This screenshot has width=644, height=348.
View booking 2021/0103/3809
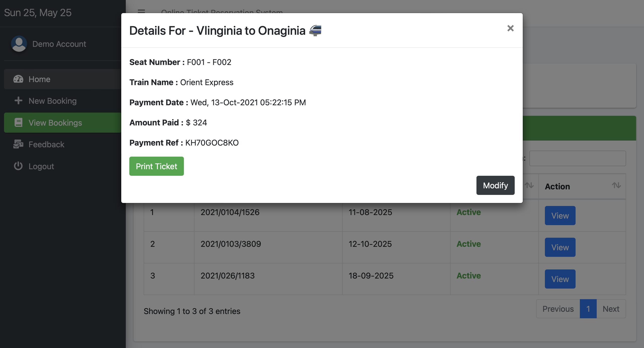[560, 247]
